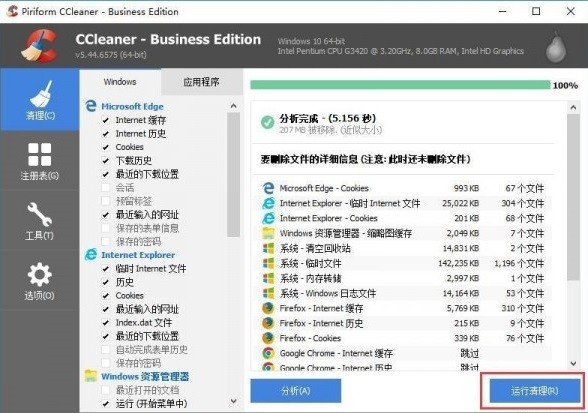The width and height of the screenshot is (588, 413).
Task: Uncheck 历史 under Internet Explorer
Action: pos(106,282)
